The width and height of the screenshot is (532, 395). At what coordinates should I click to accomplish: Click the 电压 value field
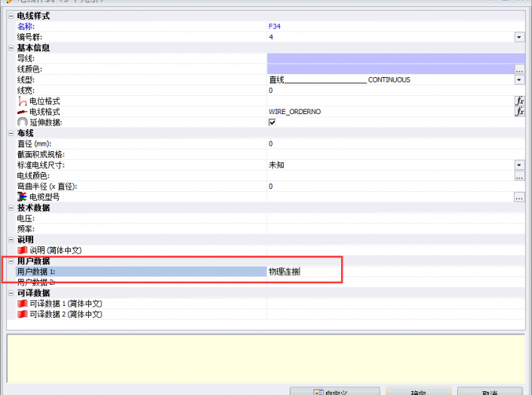(396, 218)
